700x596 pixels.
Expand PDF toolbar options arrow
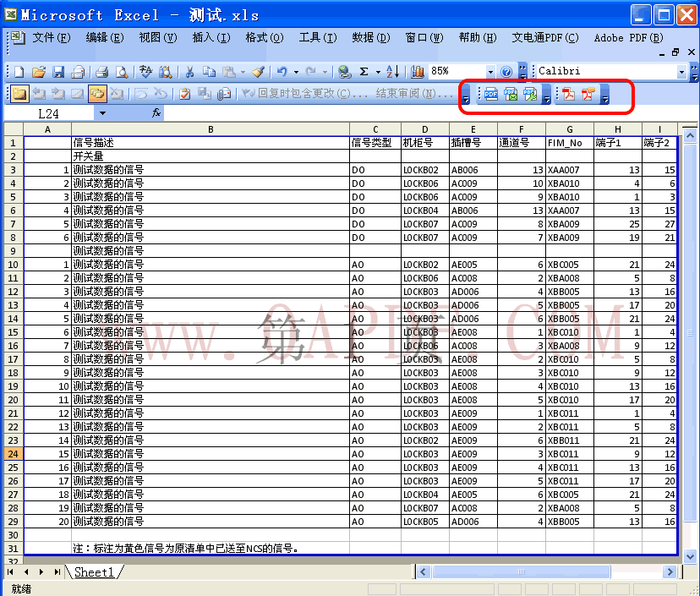coord(546,95)
